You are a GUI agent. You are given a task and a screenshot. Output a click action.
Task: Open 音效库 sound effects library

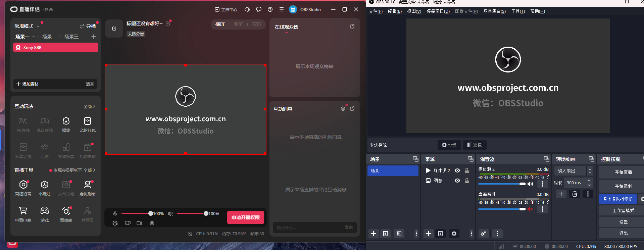[x=66, y=214]
